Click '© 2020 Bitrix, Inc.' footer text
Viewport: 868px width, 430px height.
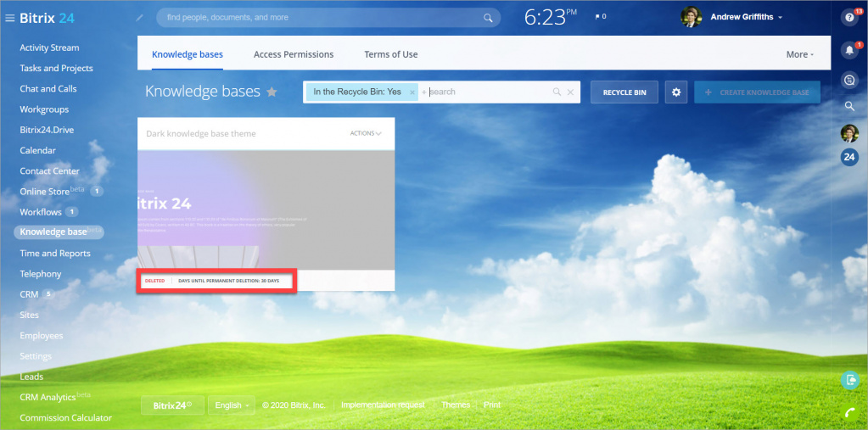coord(294,405)
